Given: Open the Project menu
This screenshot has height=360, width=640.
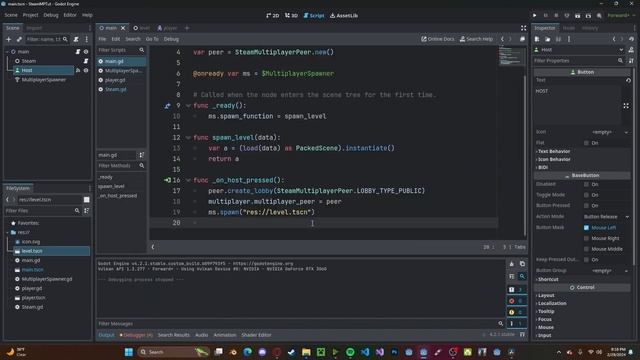Looking at the screenshot, I should click(x=30, y=15).
